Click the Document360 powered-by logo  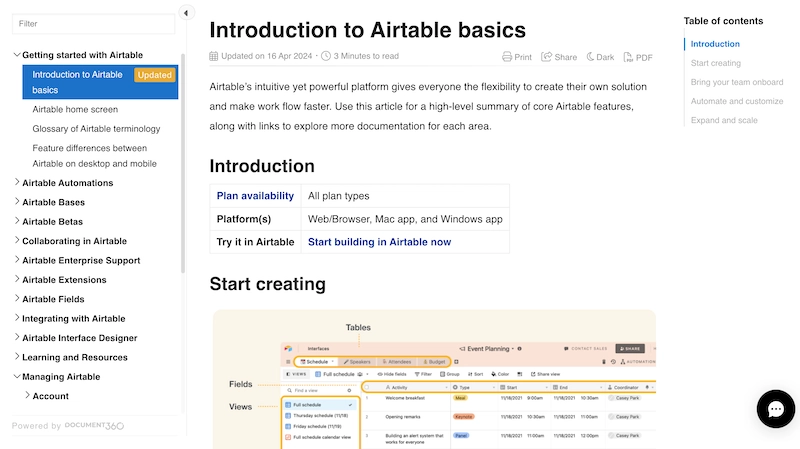(x=94, y=426)
